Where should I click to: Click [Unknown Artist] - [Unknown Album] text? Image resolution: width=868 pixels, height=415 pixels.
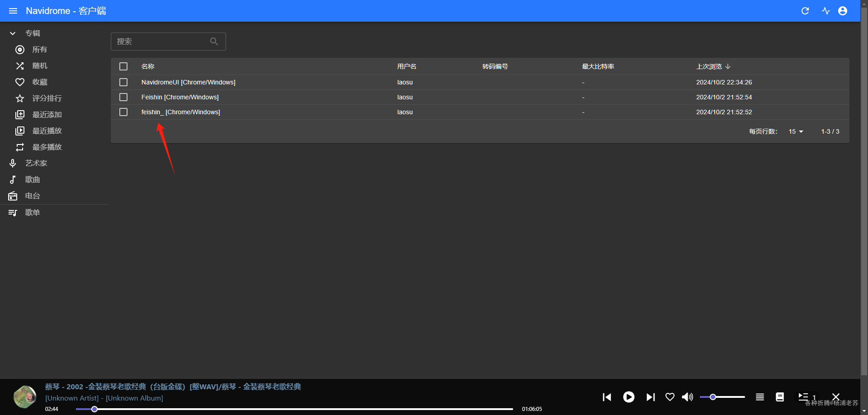[104, 398]
